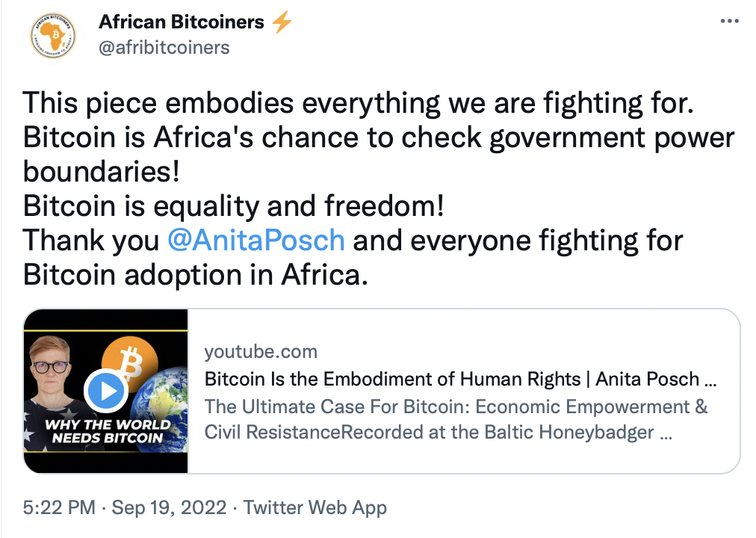This screenshot has height=538, width=756.
Task: Start video playback with the play control
Action: click(106, 390)
